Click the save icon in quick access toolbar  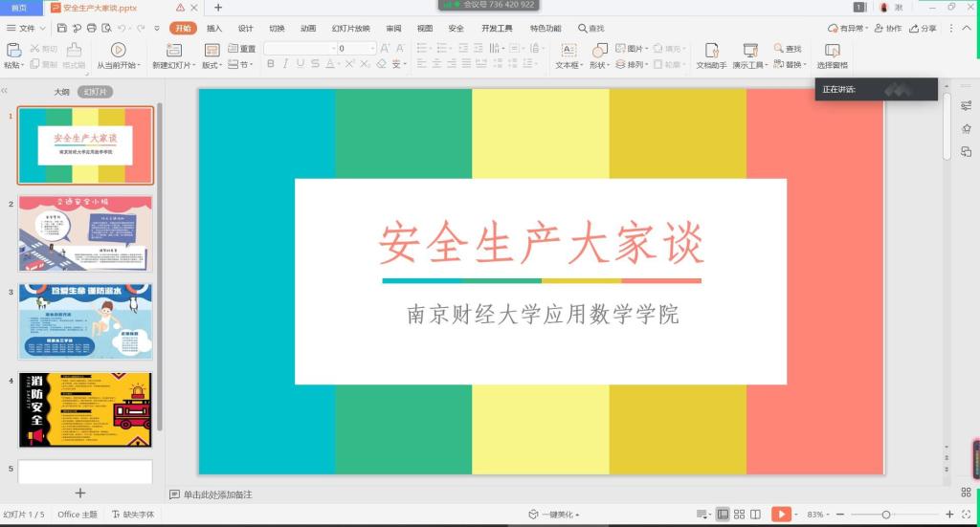62,29
